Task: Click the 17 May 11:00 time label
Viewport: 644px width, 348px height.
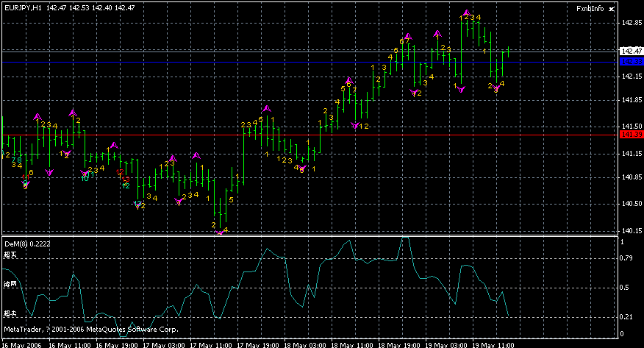Action: click(211, 345)
